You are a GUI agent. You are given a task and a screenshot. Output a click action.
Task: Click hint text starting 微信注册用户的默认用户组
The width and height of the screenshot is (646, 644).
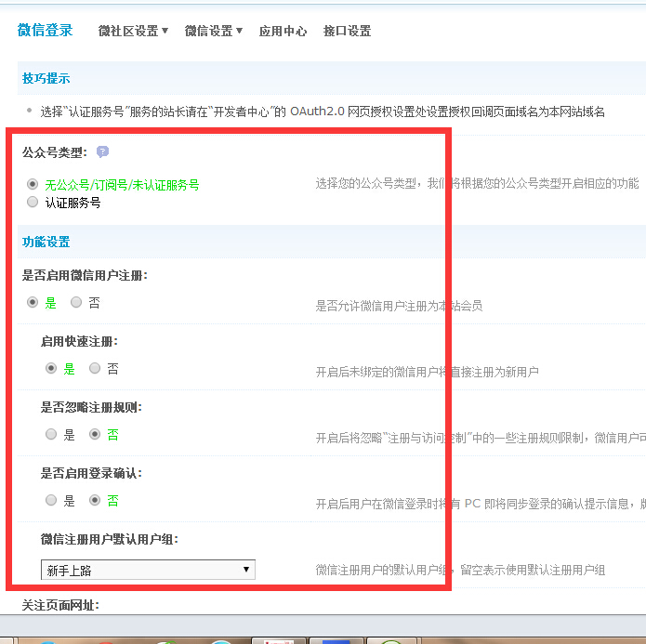click(x=460, y=570)
